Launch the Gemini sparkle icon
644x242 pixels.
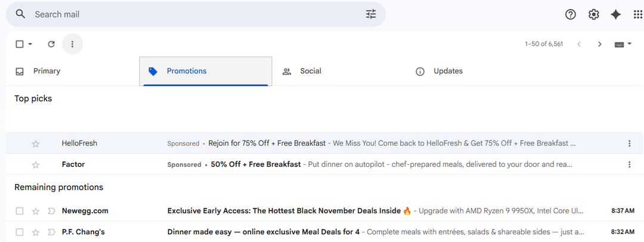pyautogui.click(x=616, y=14)
